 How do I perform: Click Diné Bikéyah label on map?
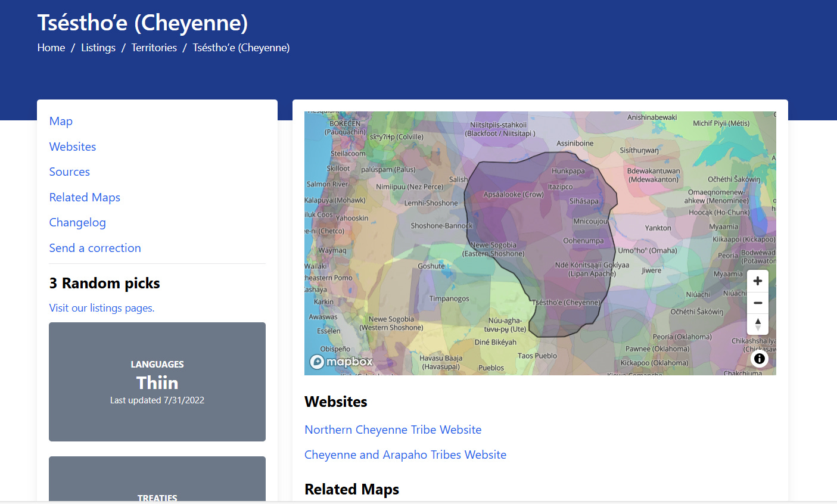point(496,342)
